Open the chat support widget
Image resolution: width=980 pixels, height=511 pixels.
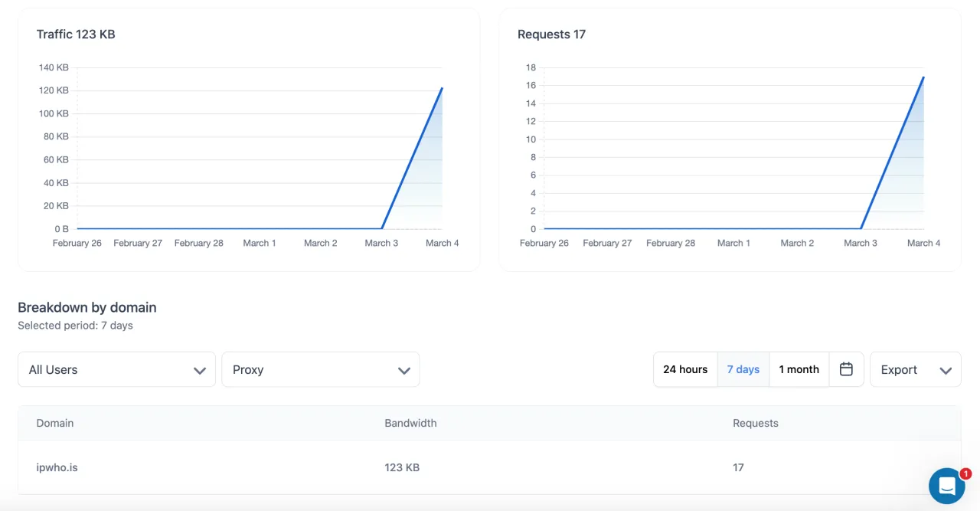coord(946,486)
